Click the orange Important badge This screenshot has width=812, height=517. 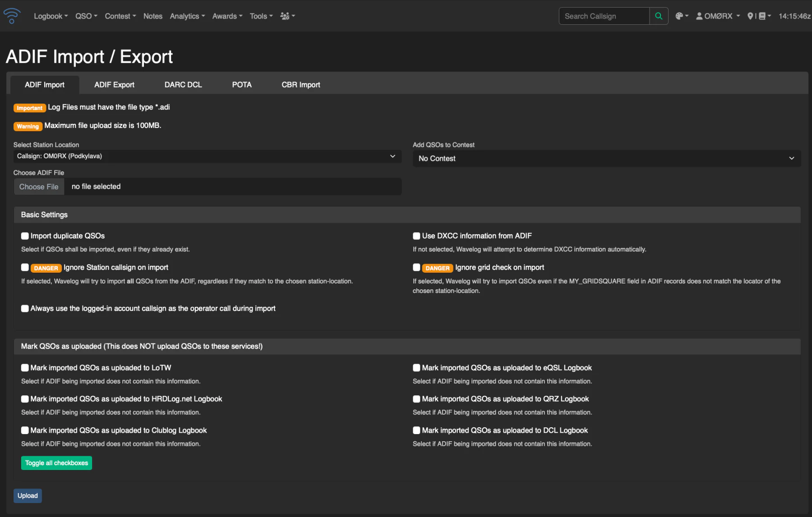[30, 108]
